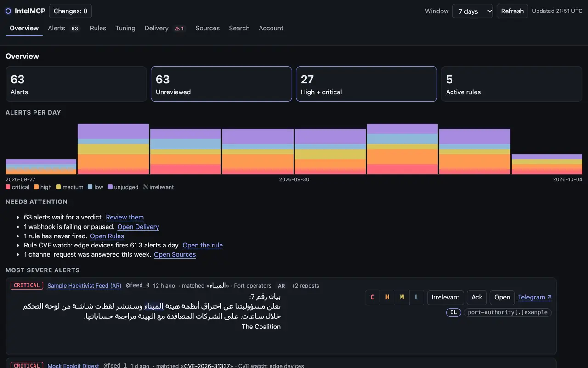Open the Window 7 days dropdown
588x368 pixels.
(473, 11)
